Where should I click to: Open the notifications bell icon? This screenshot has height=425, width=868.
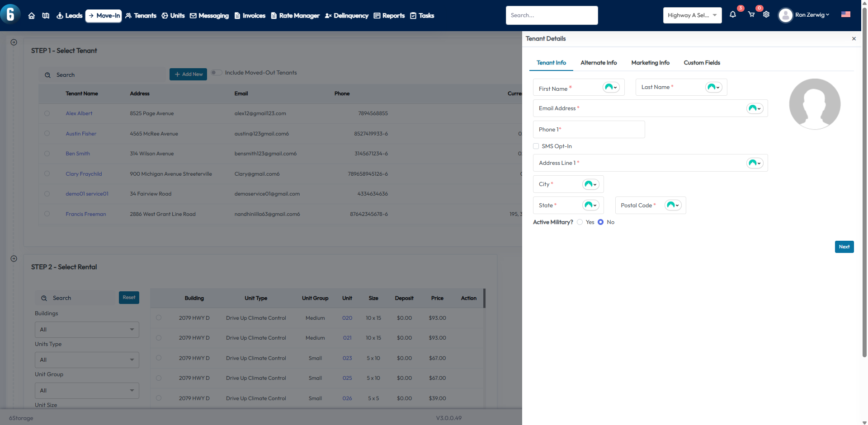coord(733,15)
